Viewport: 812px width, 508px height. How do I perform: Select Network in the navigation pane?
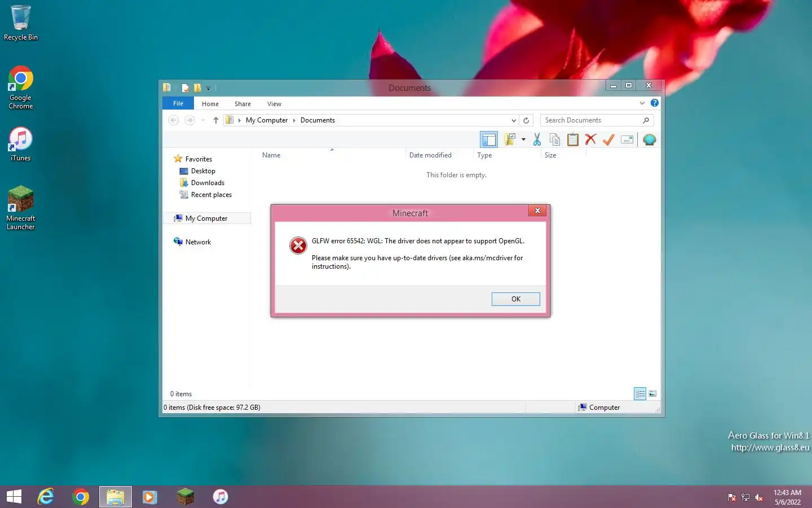(192, 242)
